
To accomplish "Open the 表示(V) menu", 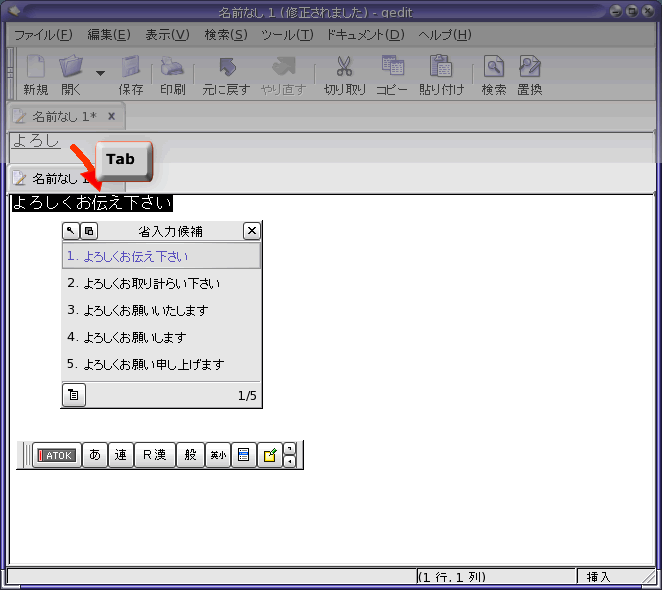I will (x=167, y=35).
